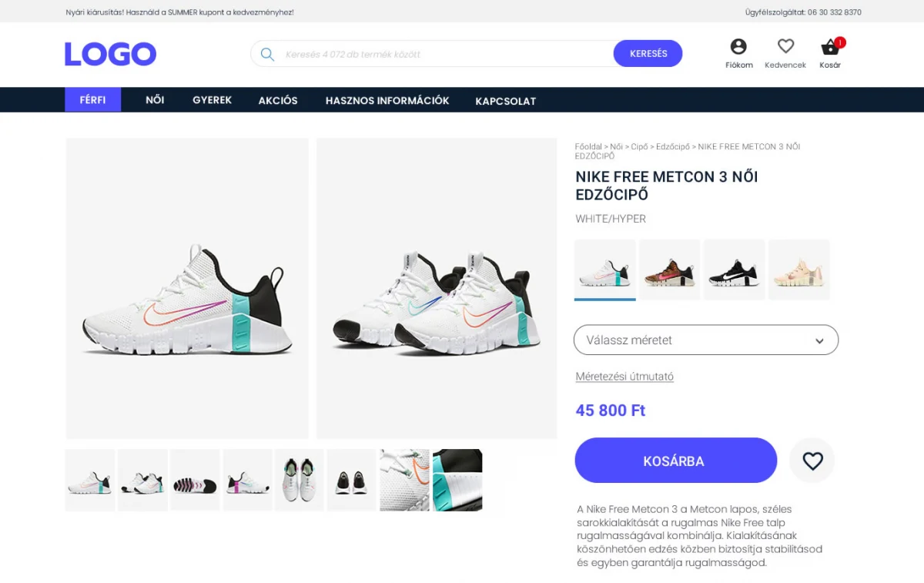This screenshot has height=583, width=924.
Task: Click the Edzőcipő breadcrumb link
Action: coord(673,146)
